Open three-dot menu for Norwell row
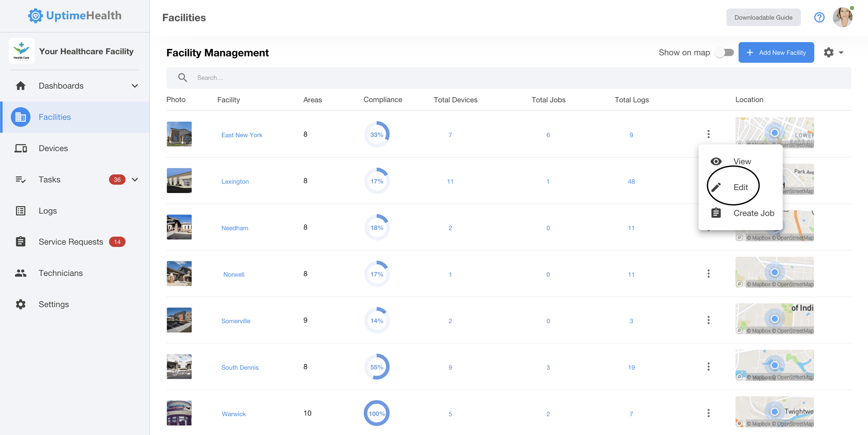 pyautogui.click(x=708, y=274)
